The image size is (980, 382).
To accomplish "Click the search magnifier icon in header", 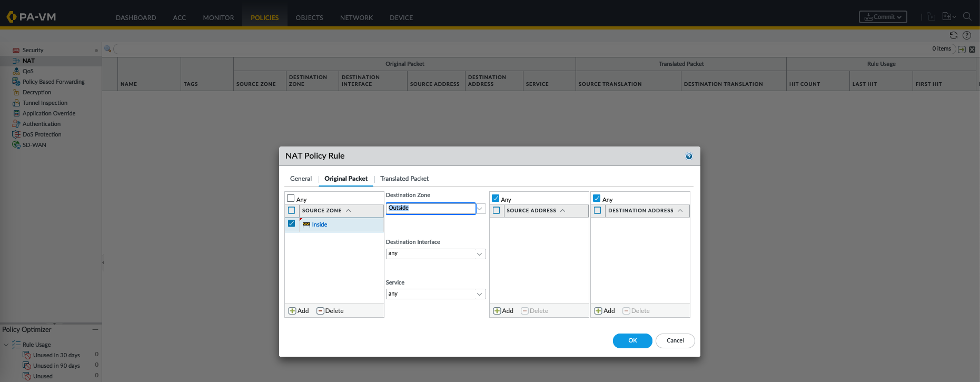I will click(x=967, y=17).
